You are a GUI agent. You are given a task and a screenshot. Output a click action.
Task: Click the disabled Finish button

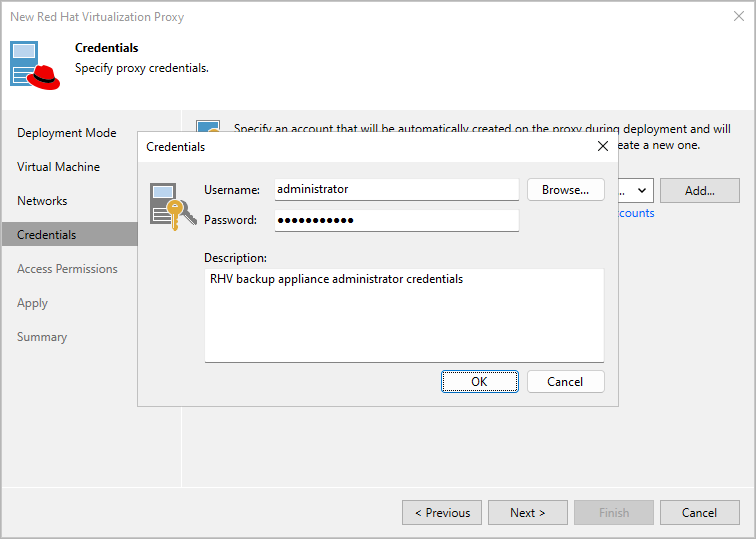point(614,512)
